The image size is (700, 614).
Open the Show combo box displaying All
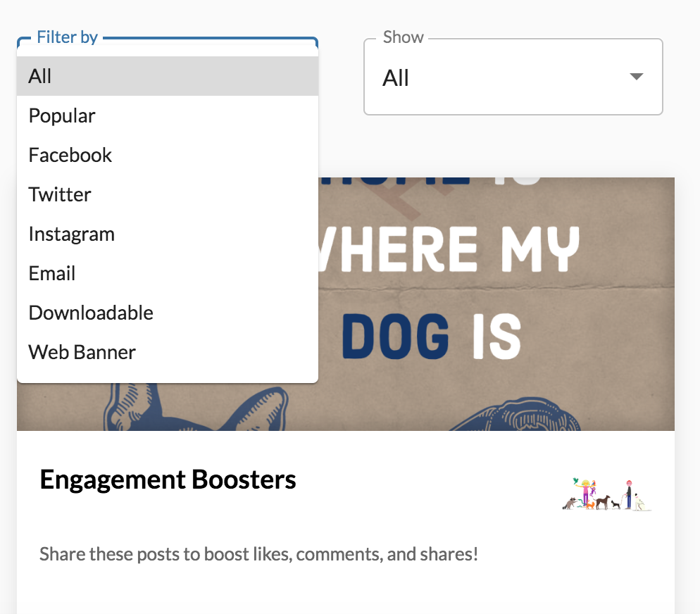513,77
